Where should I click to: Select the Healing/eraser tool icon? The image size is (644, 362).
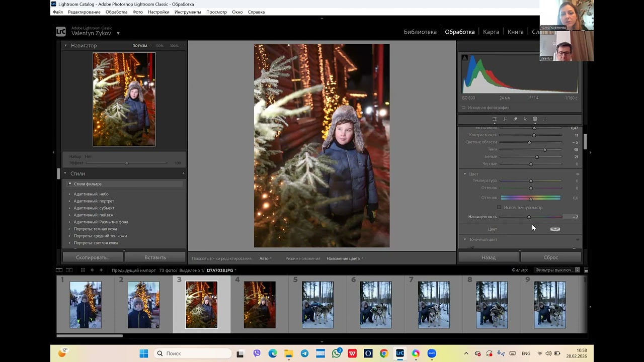515,119
